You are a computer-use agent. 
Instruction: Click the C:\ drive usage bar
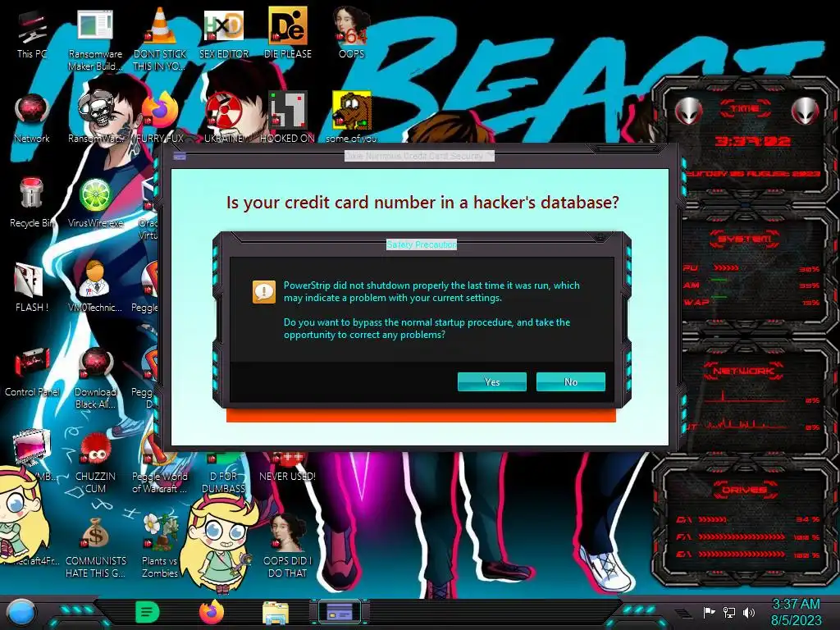click(713, 519)
